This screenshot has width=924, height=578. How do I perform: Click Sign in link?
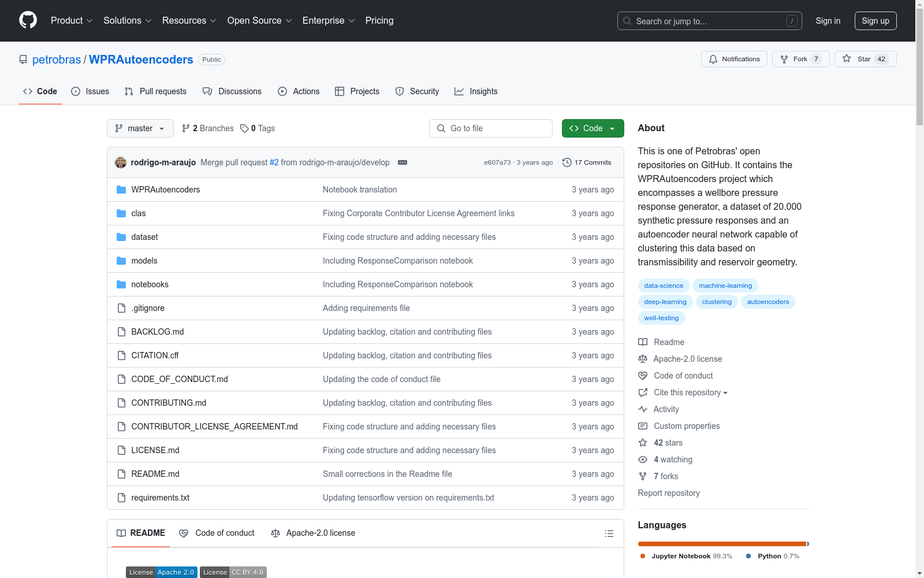pos(828,21)
